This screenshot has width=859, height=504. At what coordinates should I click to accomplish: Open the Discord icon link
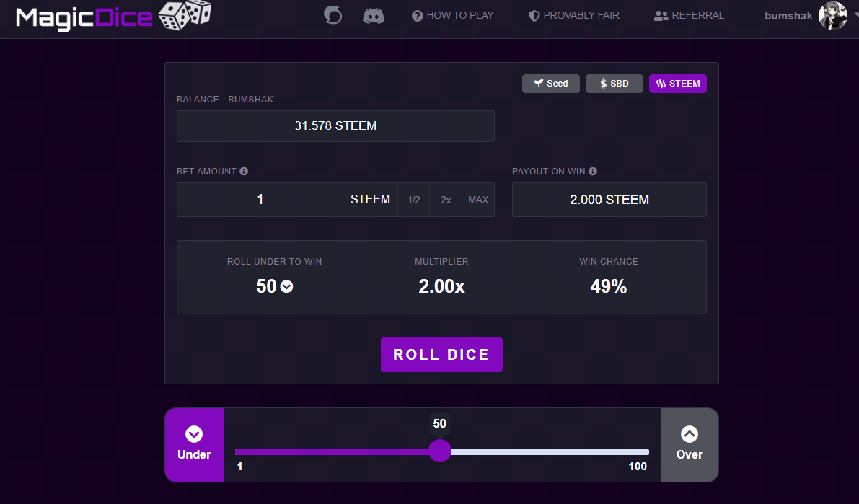[x=374, y=15]
